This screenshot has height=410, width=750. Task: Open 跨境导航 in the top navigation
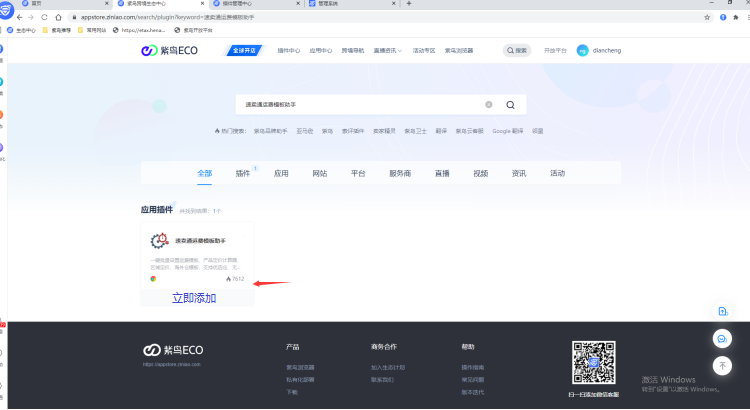click(x=353, y=50)
